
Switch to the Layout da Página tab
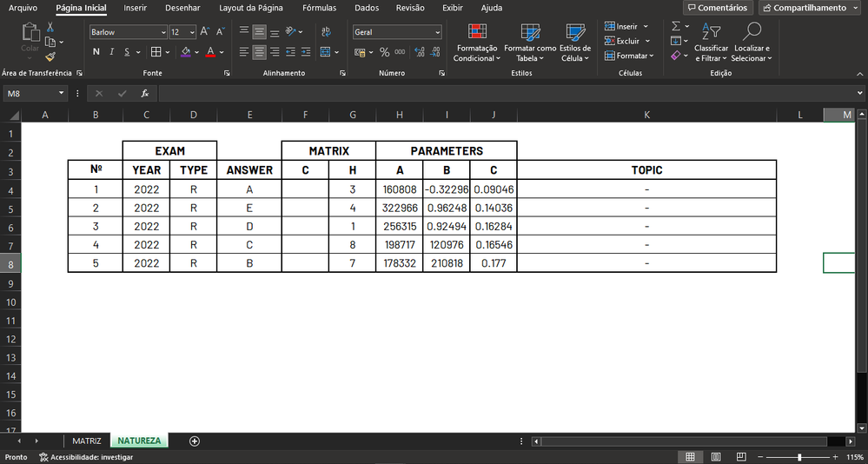click(x=251, y=8)
